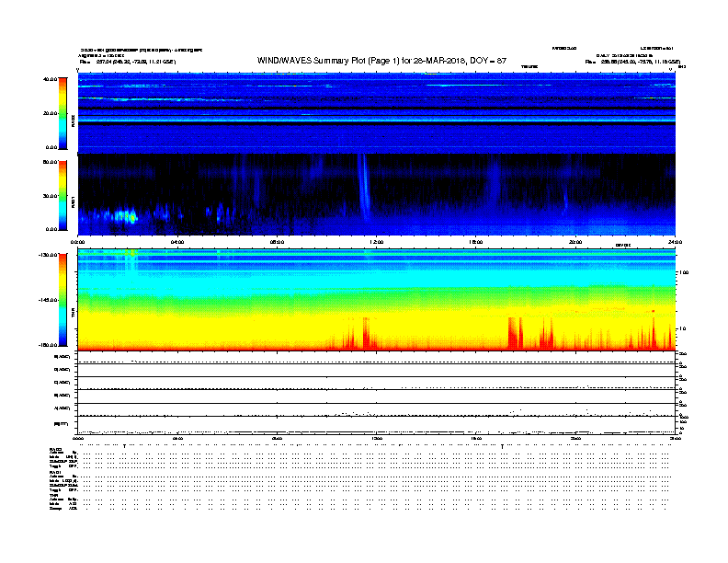Select the -130.00 value on TNR scale

[x=49, y=255]
